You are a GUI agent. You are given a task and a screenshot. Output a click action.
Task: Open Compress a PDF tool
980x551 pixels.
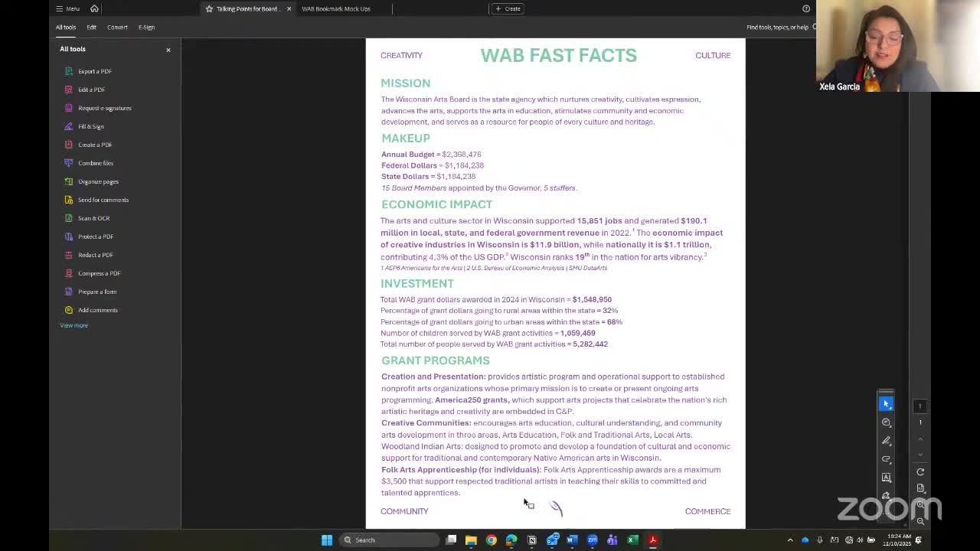pos(93,273)
